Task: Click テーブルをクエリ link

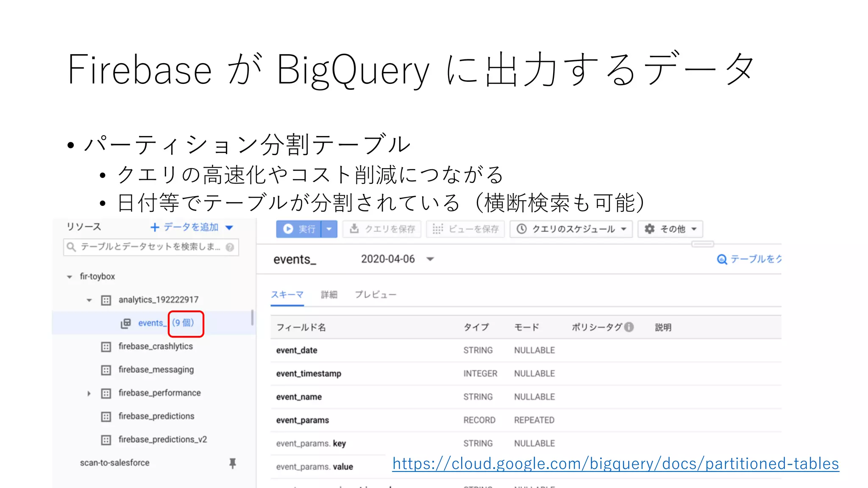Action: coord(749,259)
